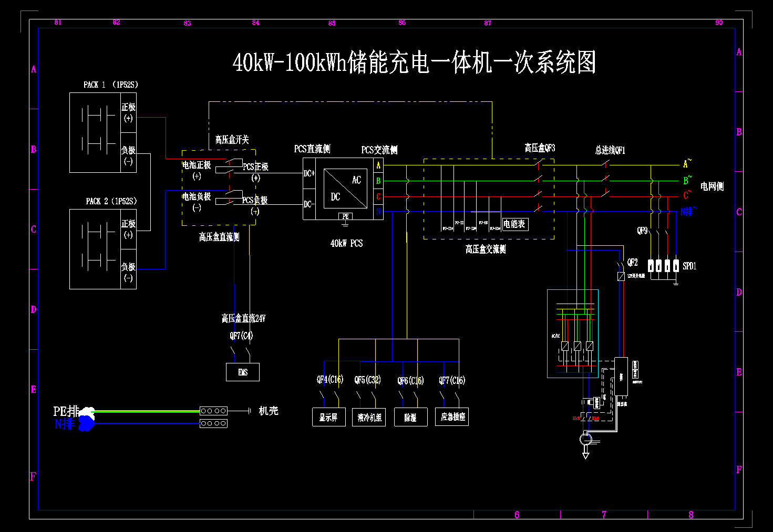
Task: Click zone number 85 on top border
Action: coord(332,24)
